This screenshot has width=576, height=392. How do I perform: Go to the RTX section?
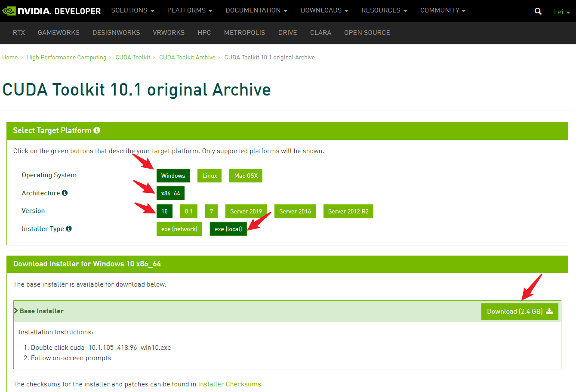[18, 33]
